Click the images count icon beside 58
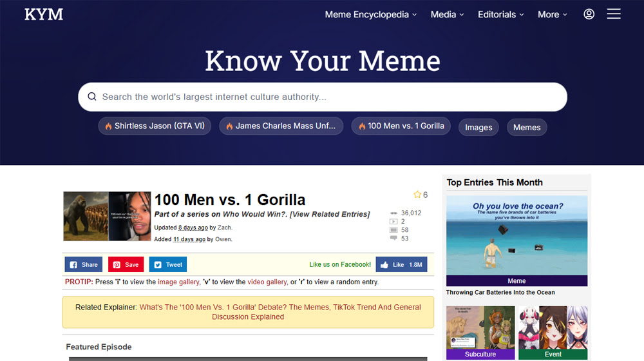The image size is (644, 361). [393, 230]
